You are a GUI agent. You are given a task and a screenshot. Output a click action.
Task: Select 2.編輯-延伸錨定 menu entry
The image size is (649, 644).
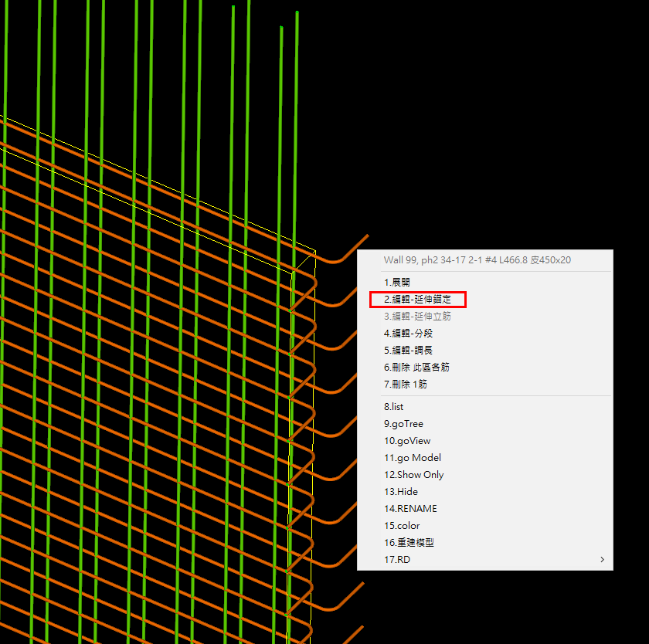click(x=484, y=299)
